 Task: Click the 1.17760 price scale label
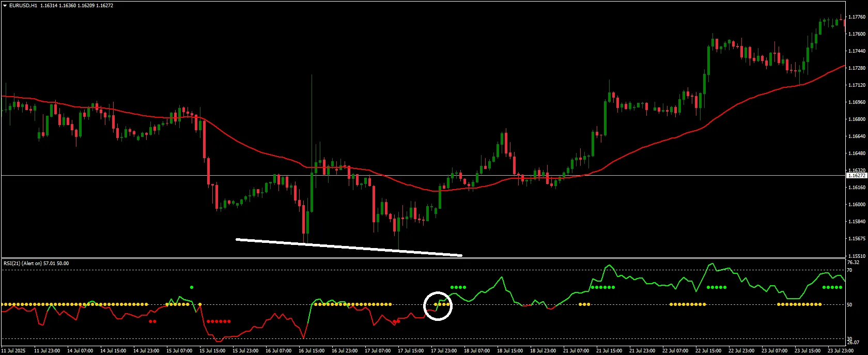pos(857,17)
